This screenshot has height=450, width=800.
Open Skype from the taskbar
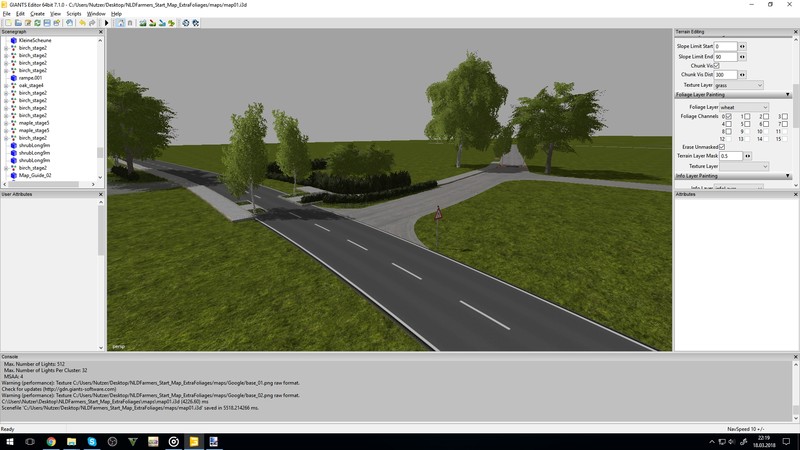tap(92, 441)
